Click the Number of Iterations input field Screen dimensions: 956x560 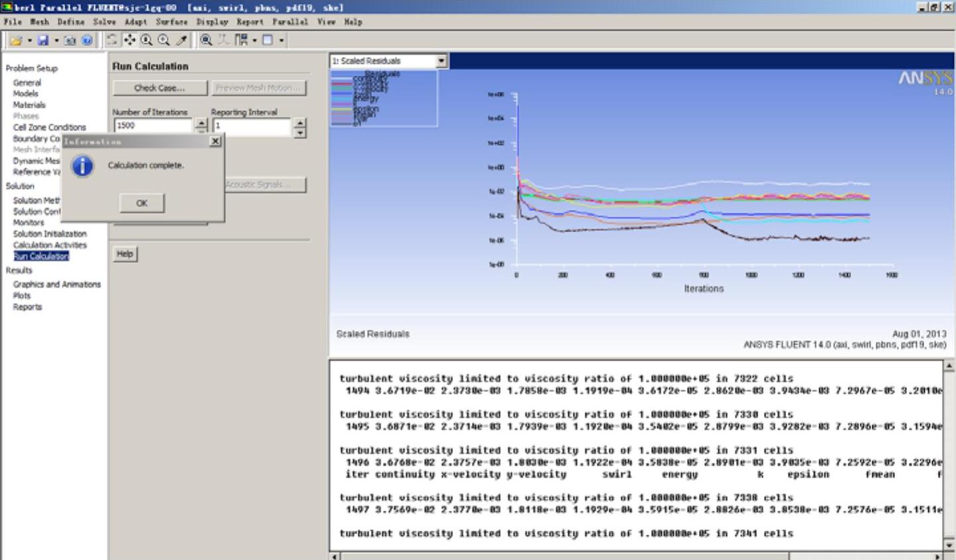(153, 126)
